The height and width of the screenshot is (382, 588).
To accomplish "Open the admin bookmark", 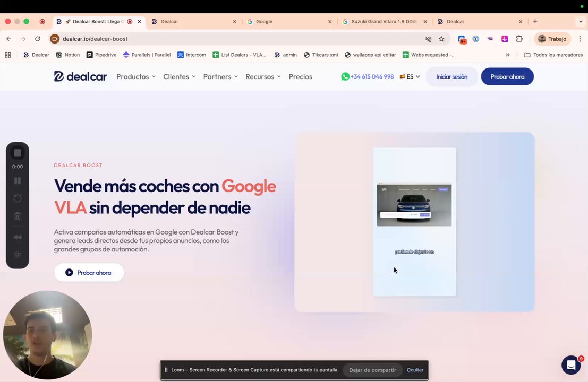I will [x=285, y=55].
